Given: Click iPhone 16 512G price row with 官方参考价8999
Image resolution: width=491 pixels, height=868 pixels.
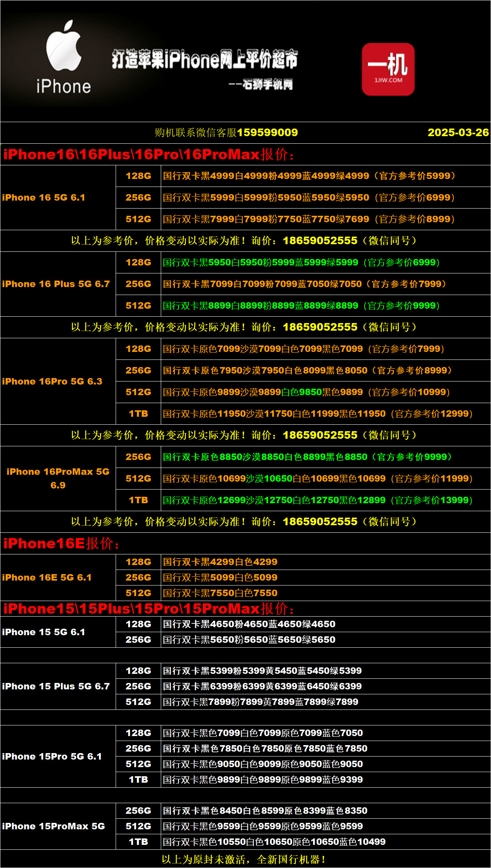Looking at the screenshot, I should click(x=326, y=219).
